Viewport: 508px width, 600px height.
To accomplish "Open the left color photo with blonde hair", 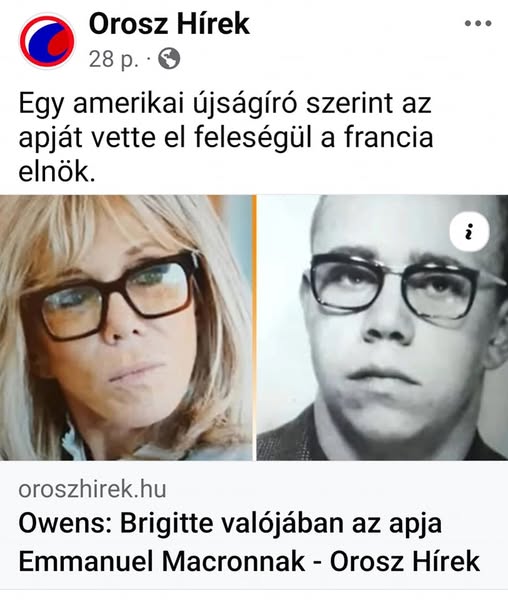I will pos(126,328).
